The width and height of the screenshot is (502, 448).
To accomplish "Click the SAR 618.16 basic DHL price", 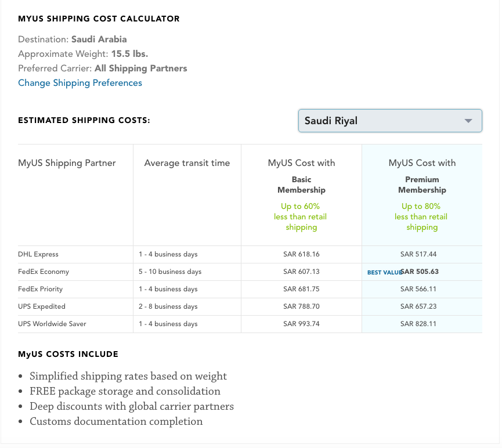I will (301, 254).
